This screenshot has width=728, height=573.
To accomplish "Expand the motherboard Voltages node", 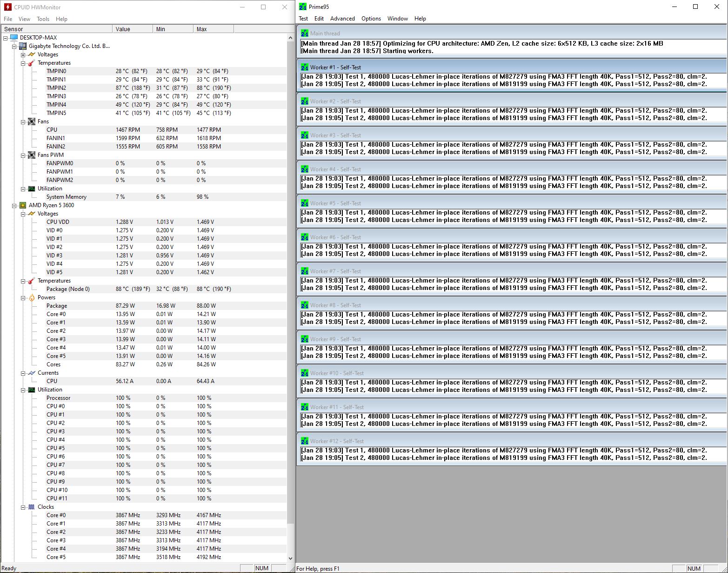I will [23, 54].
